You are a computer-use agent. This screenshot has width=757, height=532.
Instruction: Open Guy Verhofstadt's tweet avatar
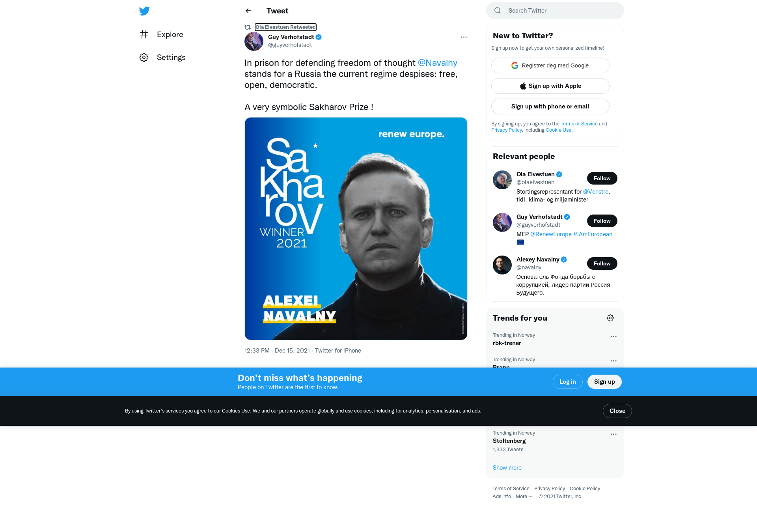[254, 41]
